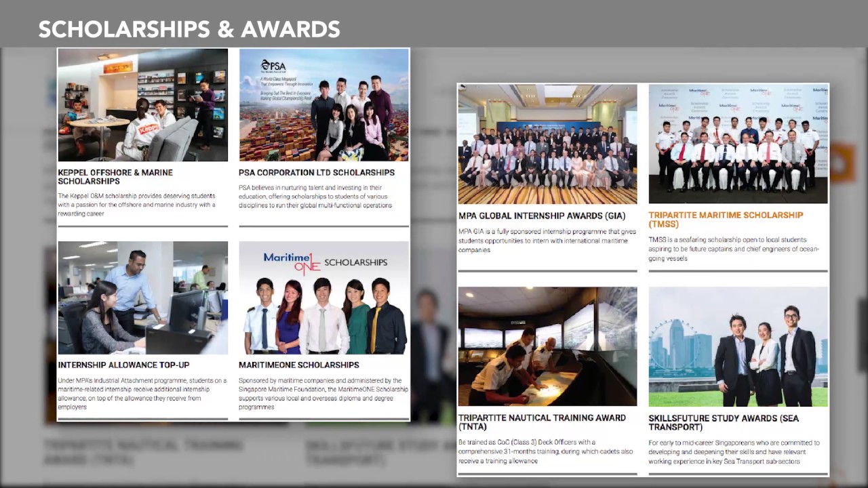Click the 'For early to mid-career Singaporeans' description
868x488 pixels.
coord(734,452)
